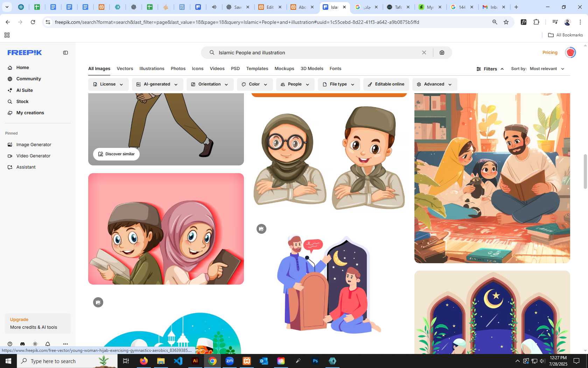Open the Freepik logo home link
Image resolution: width=588 pixels, height=368 pixels.
click(x=25, y=53)
